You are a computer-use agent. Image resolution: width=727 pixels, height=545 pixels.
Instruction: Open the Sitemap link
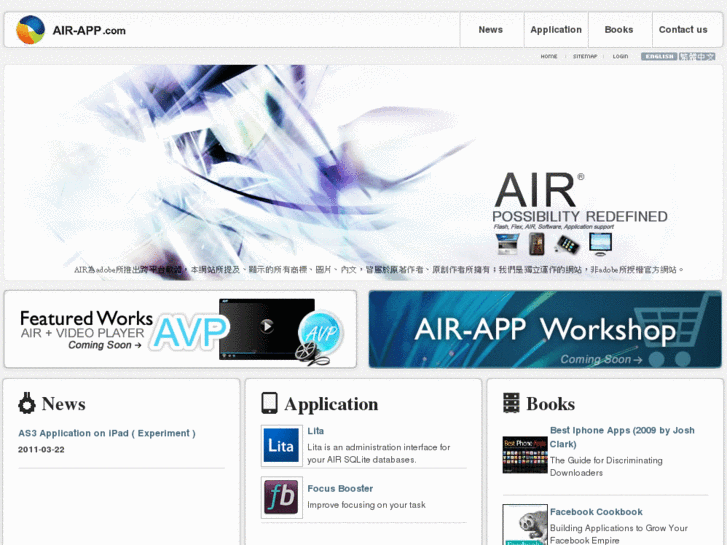coord(585,56)
